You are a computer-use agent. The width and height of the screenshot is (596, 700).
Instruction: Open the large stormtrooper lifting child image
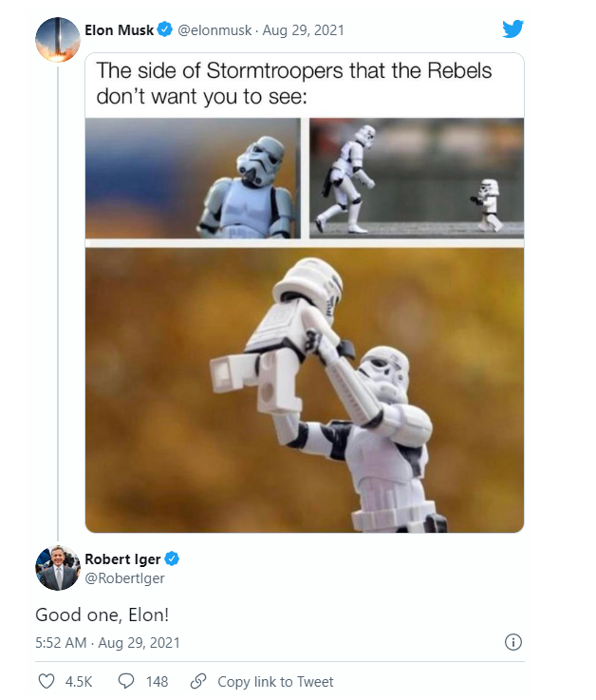[304, 389]
